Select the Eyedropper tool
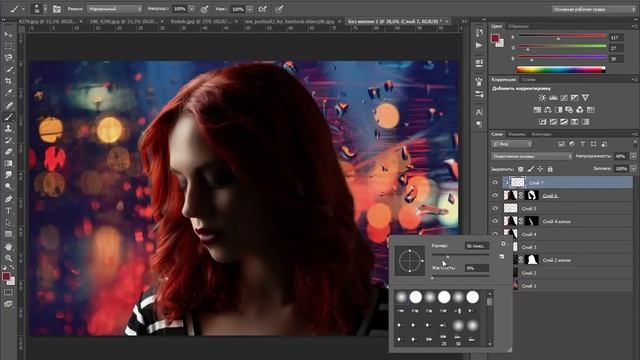This screenshot has height=360, width=640. (x=8, y=93)
